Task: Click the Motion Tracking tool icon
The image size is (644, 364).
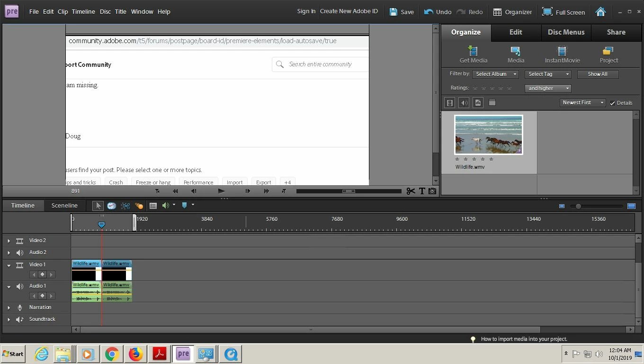Action: [139, 206]
